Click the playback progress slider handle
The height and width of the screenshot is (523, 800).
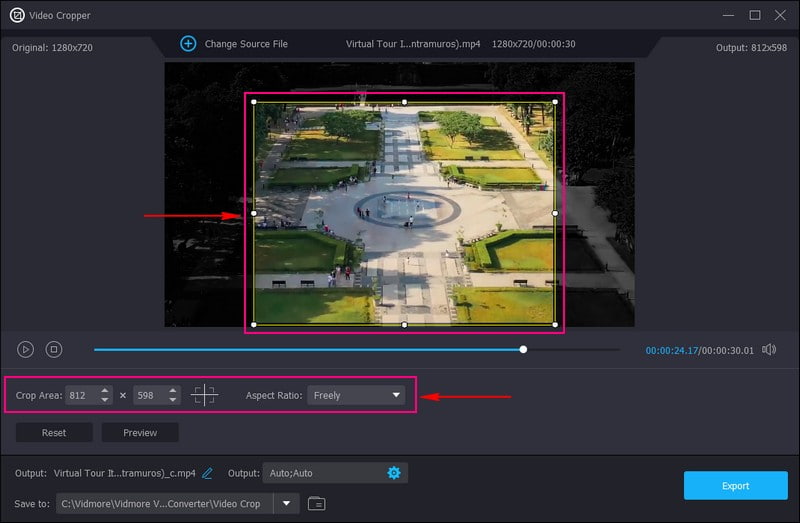coord(523,350)
